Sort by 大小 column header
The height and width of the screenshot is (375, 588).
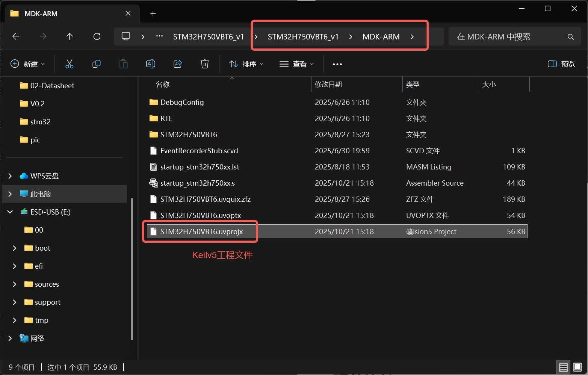[489, 85]
